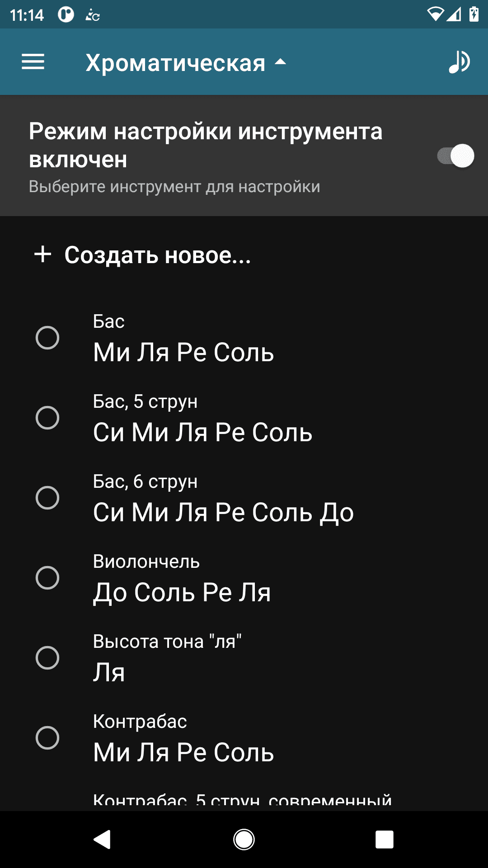Viewport: 488px width, 868px height.
Task: Open recent apps with square button
Action: coord(384,840)
